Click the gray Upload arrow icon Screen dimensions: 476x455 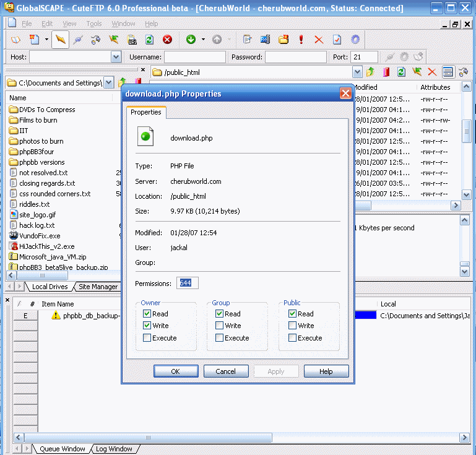pos(217,40)
